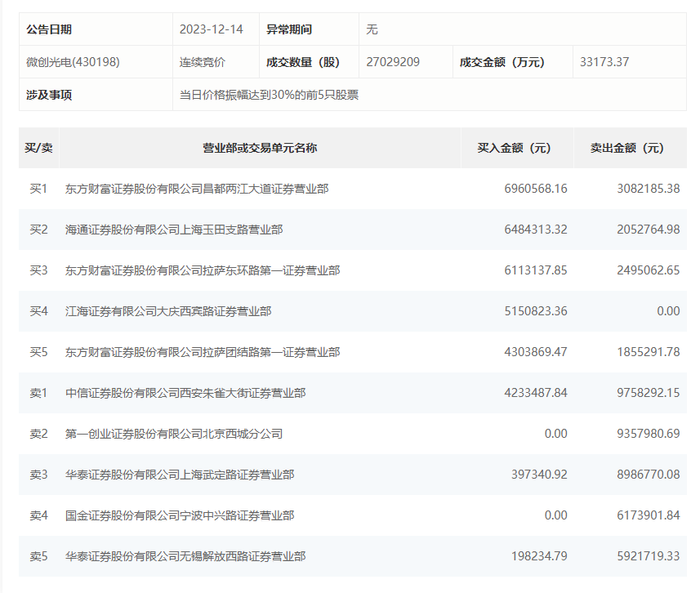This screenshot has width=700, height=593.
Task: Click the 涉及事项 label
Action: (49, 95)
